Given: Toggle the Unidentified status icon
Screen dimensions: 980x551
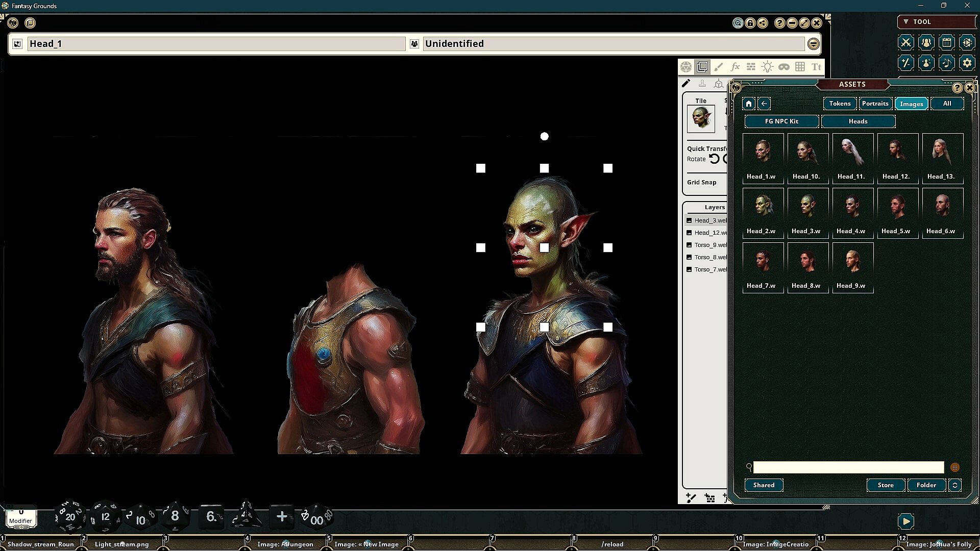Looking at the screenshot, I should pos(414,44).
